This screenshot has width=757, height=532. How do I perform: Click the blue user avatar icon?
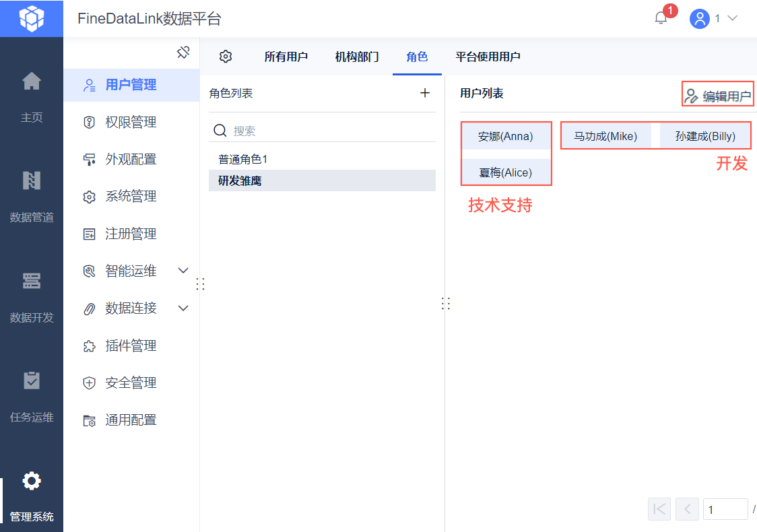[x=699, y=19]
